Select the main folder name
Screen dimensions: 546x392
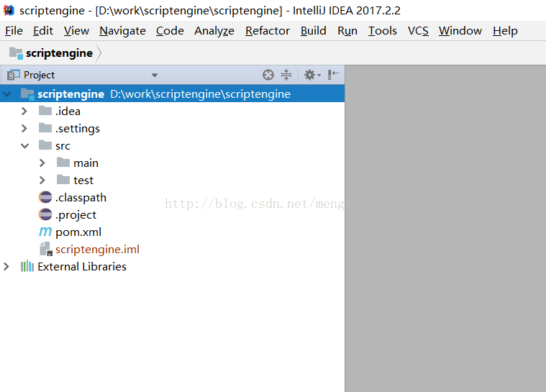[x=86, y=163]
